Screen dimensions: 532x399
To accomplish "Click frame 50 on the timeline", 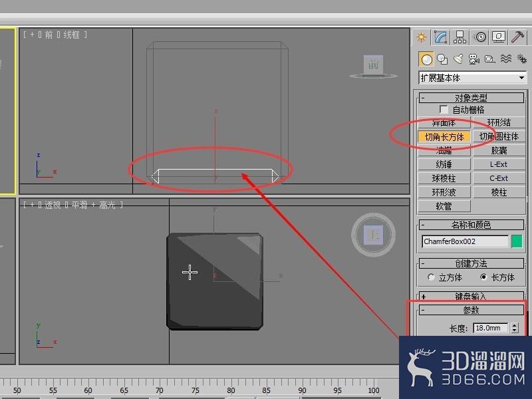I will click(x=17, y=390).
